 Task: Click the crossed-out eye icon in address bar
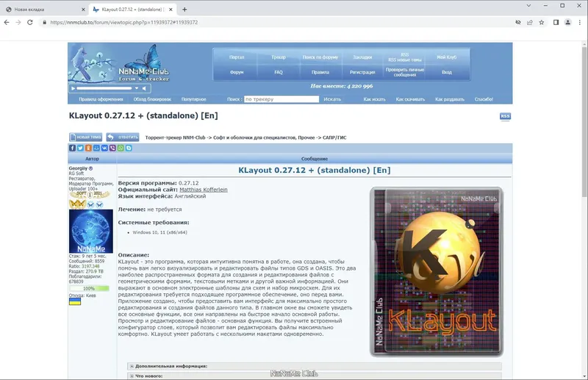coord(518,23)
